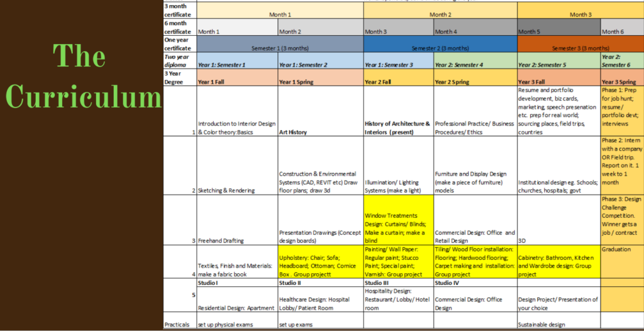
Task: Select the 'Semester 1 (3 months)' cell
Action: click(x=279, y=48)
